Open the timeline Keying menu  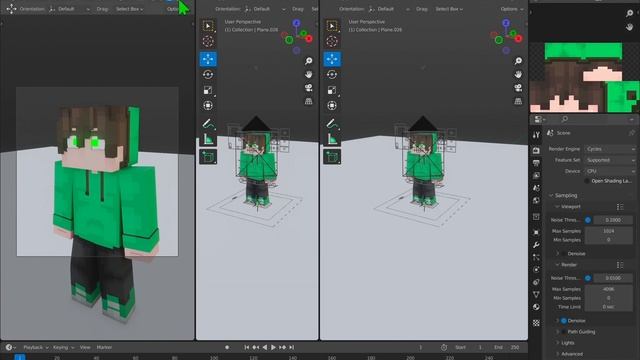coord(63,347)
